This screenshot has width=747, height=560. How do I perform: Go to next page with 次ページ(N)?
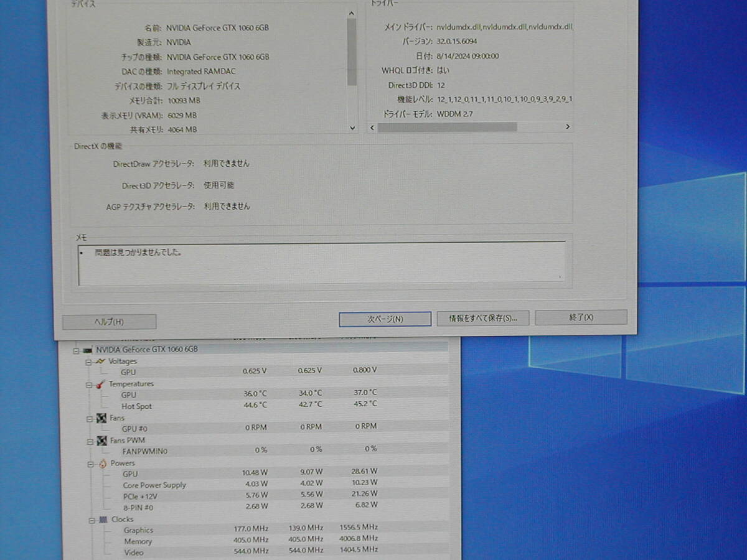(385, 319)
